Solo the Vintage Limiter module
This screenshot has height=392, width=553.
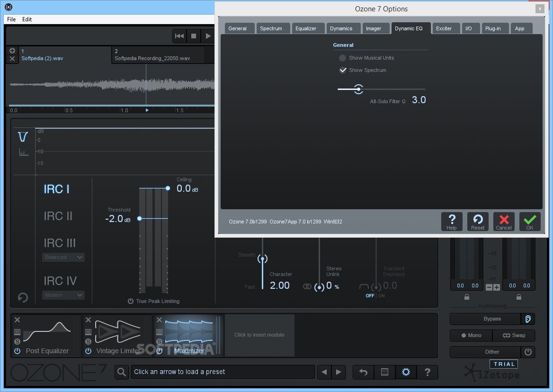click(88, 341)
